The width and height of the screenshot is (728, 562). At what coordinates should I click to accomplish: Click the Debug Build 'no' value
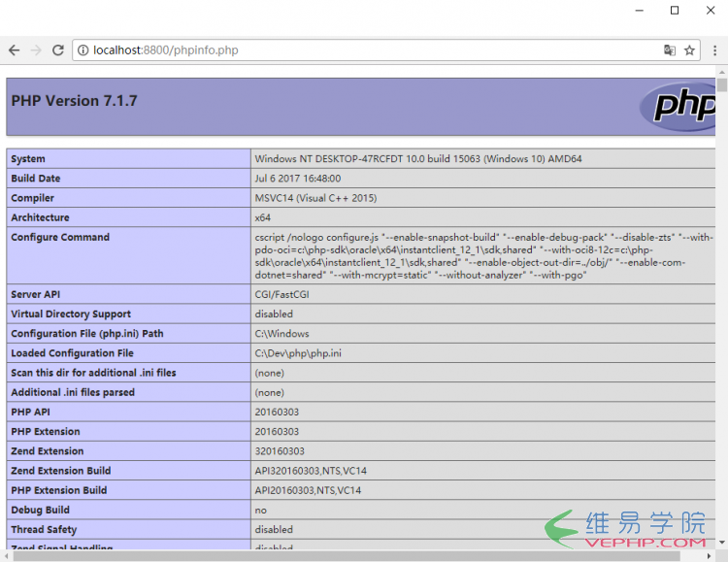260,511
